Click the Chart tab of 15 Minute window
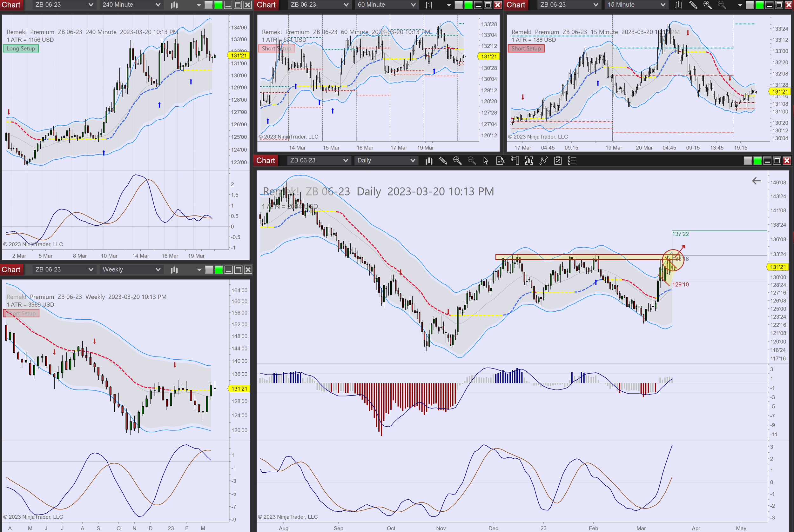Screen dimensions: 794x532 (516, 5)
